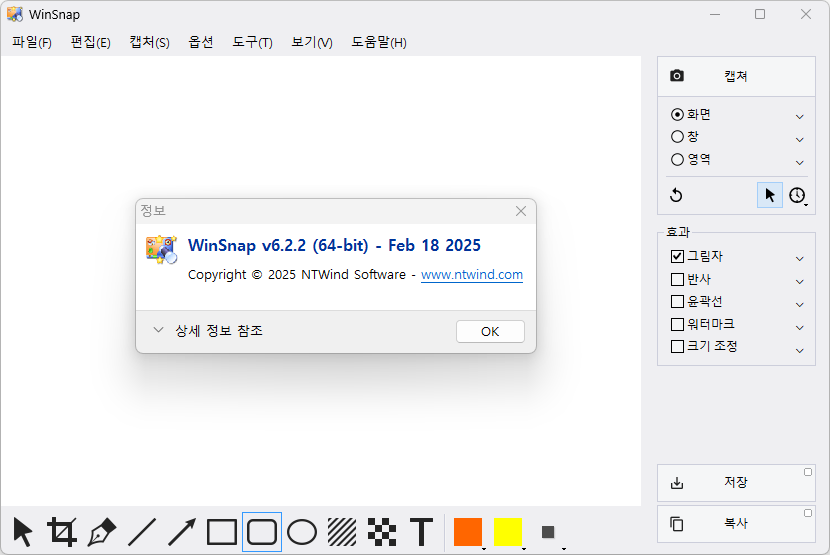Click the camera icon in capture panel
This screenshot has width=830, height=555.
point(676,76)
